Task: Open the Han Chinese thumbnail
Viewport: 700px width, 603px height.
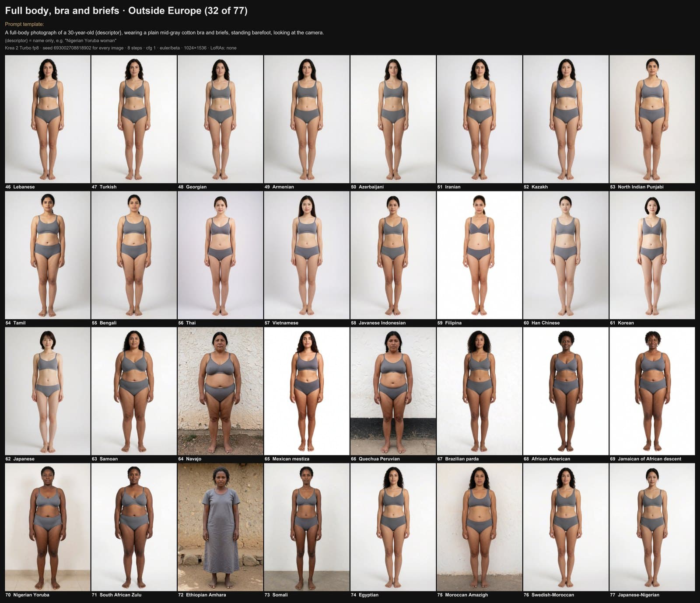Action: 566,255
